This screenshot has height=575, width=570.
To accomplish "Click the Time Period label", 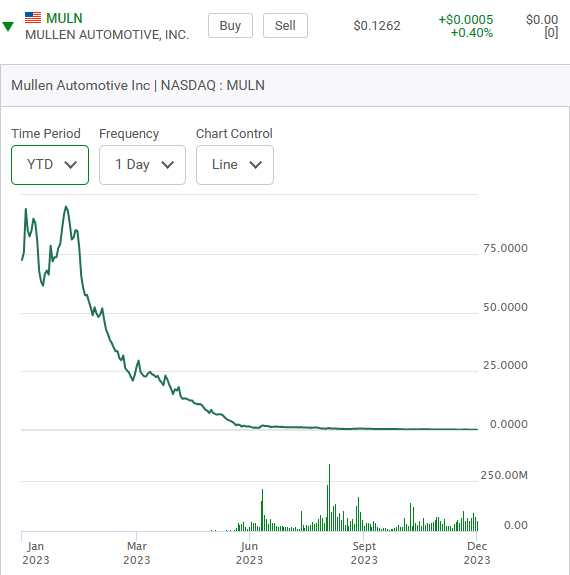I will pyautogui.click(x=46, y=133).
